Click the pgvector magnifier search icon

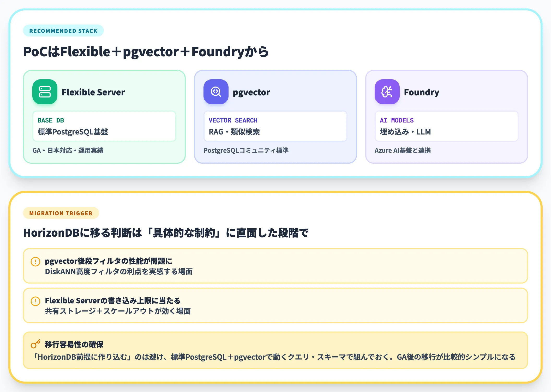(x=216, y=92)
